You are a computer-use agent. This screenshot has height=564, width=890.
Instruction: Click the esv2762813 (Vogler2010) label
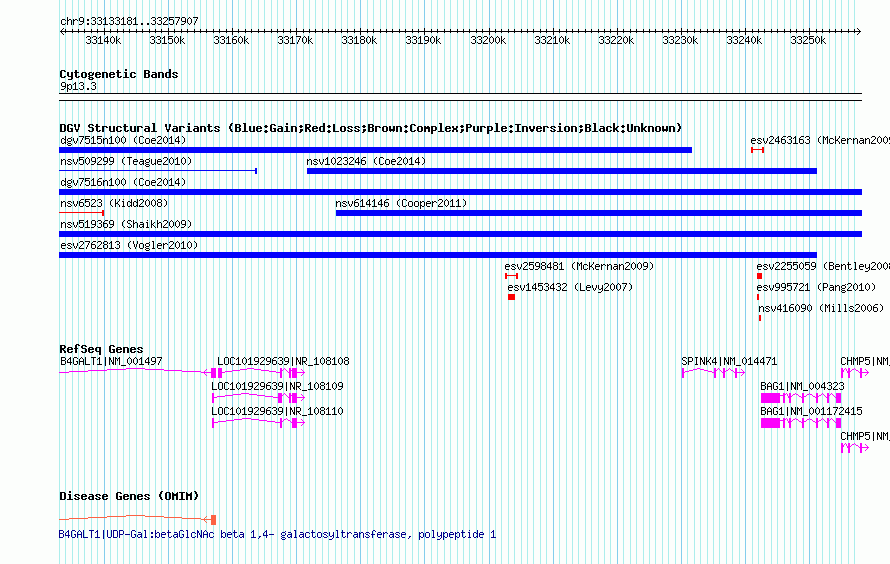coord(129,245)
